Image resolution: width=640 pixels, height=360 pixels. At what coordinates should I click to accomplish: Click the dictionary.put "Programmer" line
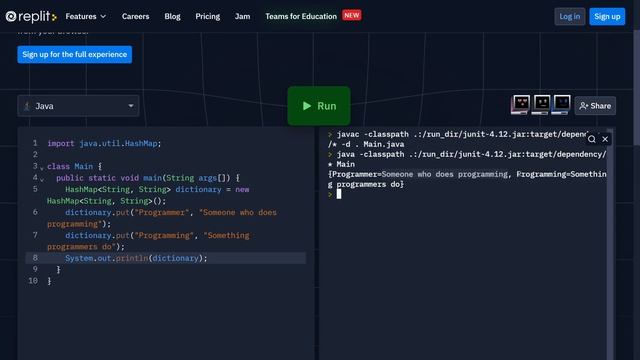pos(162,218)
